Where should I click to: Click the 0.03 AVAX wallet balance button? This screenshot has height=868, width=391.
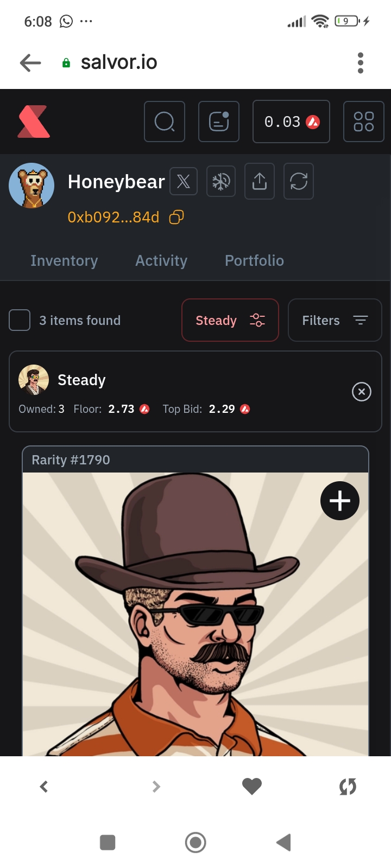(x=291, y=122)
